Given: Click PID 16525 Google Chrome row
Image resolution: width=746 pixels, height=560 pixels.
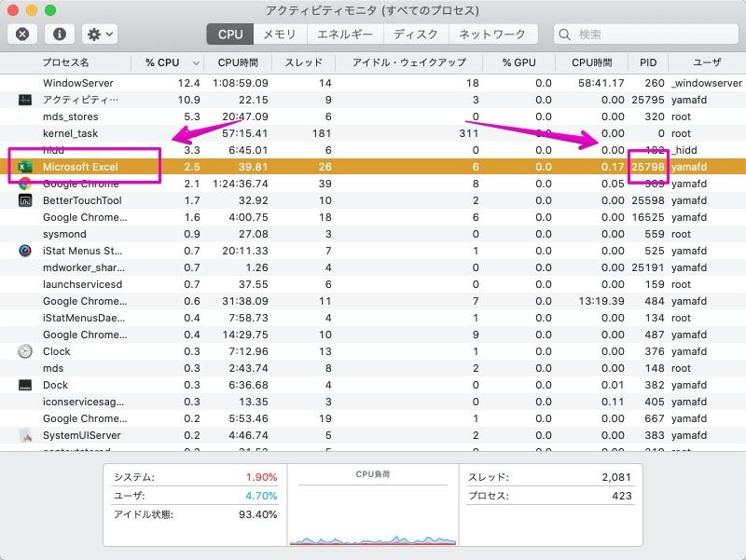Looking at the screenshot, I should pyautogui.click(x=373, y=217).
